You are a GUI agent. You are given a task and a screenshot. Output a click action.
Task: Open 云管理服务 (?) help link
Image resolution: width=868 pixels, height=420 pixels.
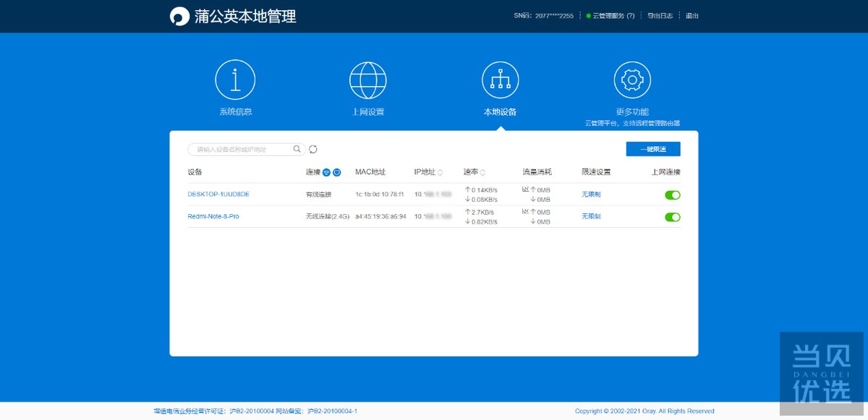point(613,16)
